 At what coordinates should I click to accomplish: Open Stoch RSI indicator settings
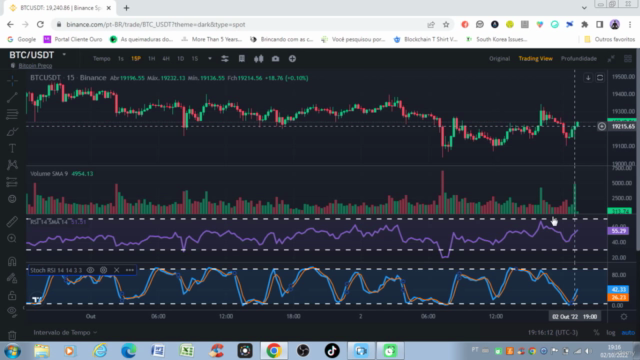coord(103,270)
